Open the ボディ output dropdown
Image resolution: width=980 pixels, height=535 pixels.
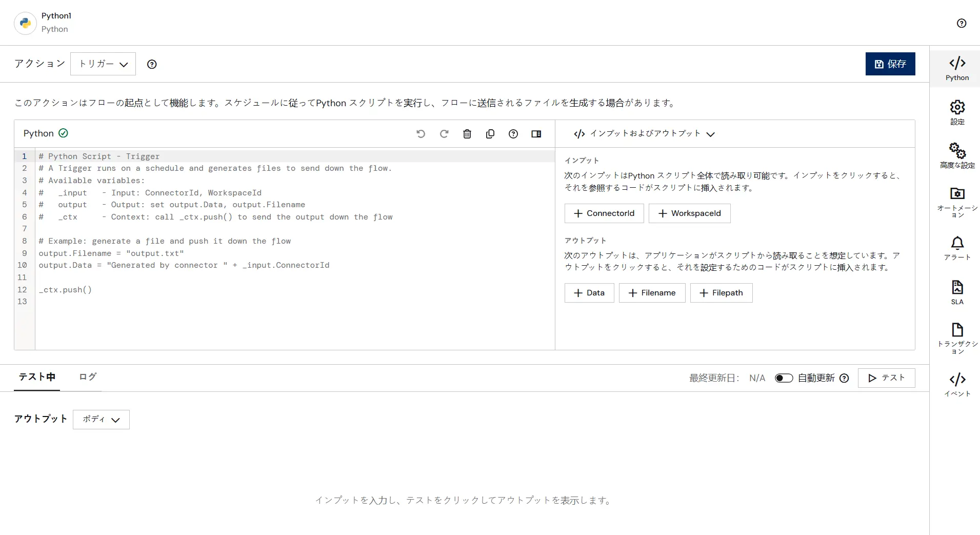click(101, 420)
